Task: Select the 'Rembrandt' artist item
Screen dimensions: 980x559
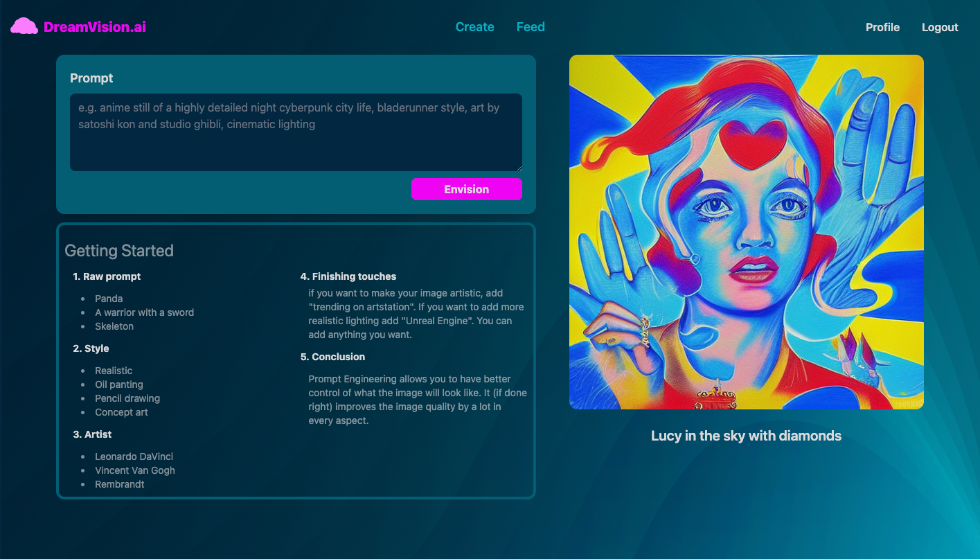Action: click(x=120, y=484)
